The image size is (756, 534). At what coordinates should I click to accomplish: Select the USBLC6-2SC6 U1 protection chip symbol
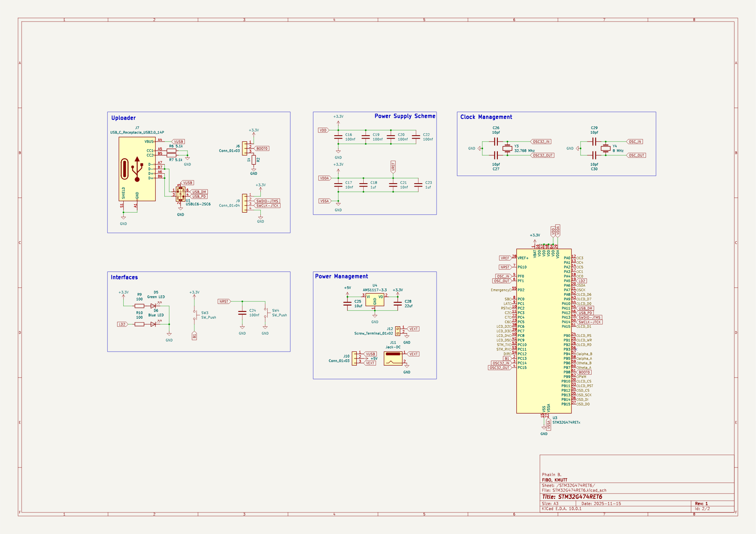(181, 194)
